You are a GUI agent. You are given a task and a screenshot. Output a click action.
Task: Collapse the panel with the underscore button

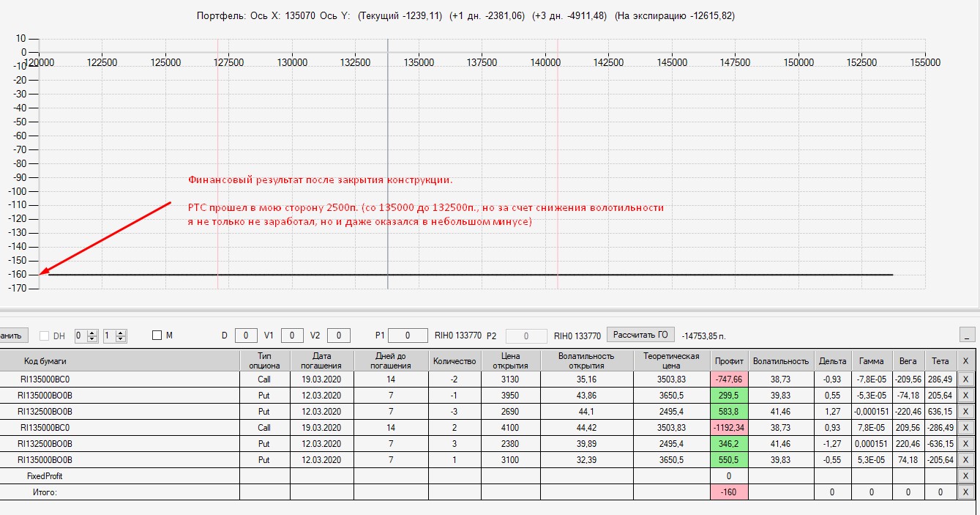968,335
